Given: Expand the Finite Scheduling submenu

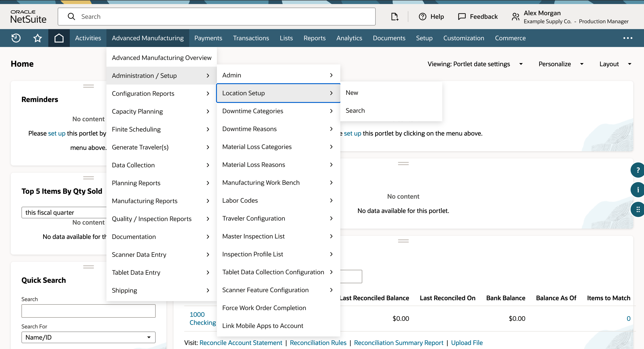Looking at the screenshot, I should click(161, 129).
